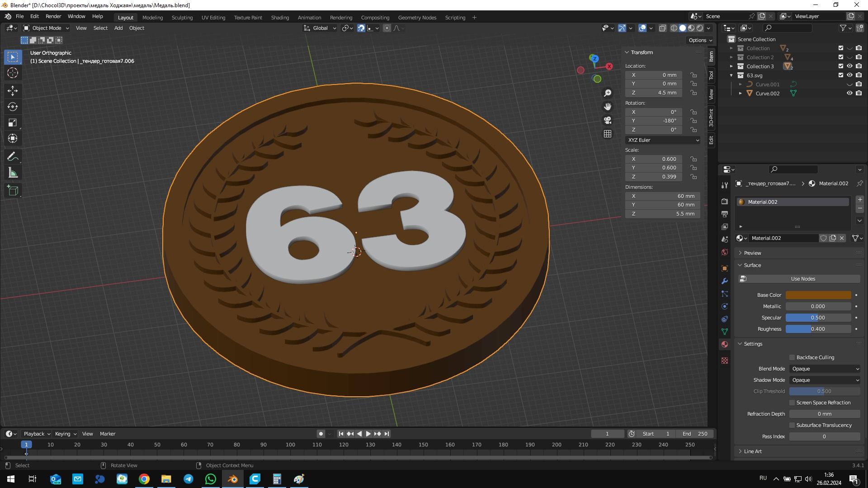Viewport: 868px width, 488px height.
Task: Collapse the 63.svg collection tree
Action: [x=731, y=75]
